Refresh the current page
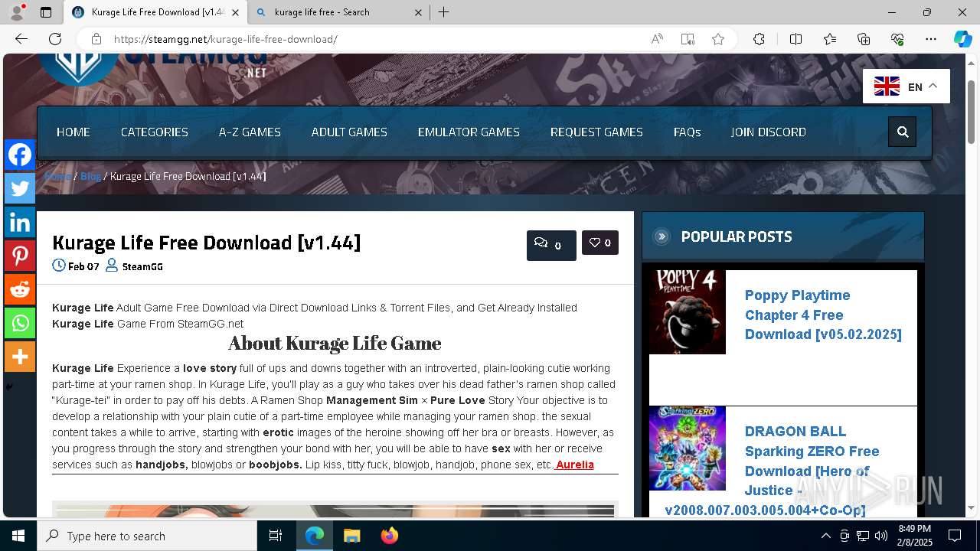The width and height of the screenshot is (980, 551). 55,39
